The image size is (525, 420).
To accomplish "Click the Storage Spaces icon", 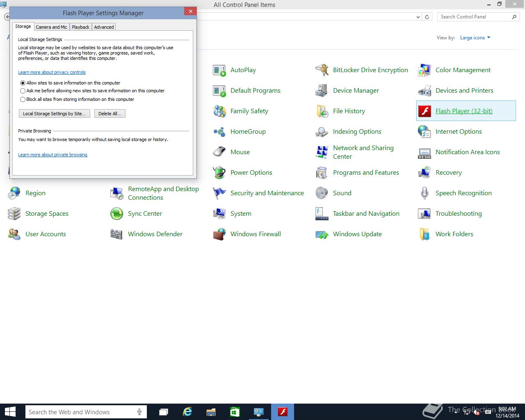I will tap(14, 214).
